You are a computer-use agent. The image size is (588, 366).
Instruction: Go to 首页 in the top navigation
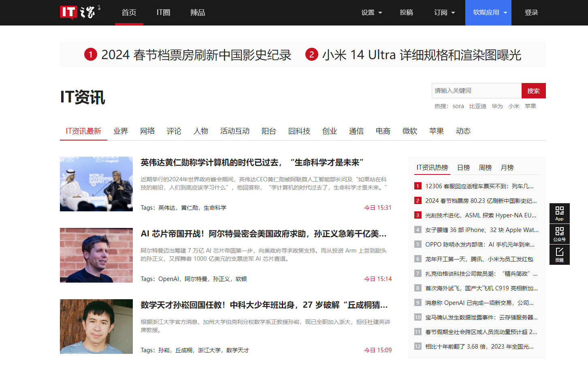coord(129,13)
